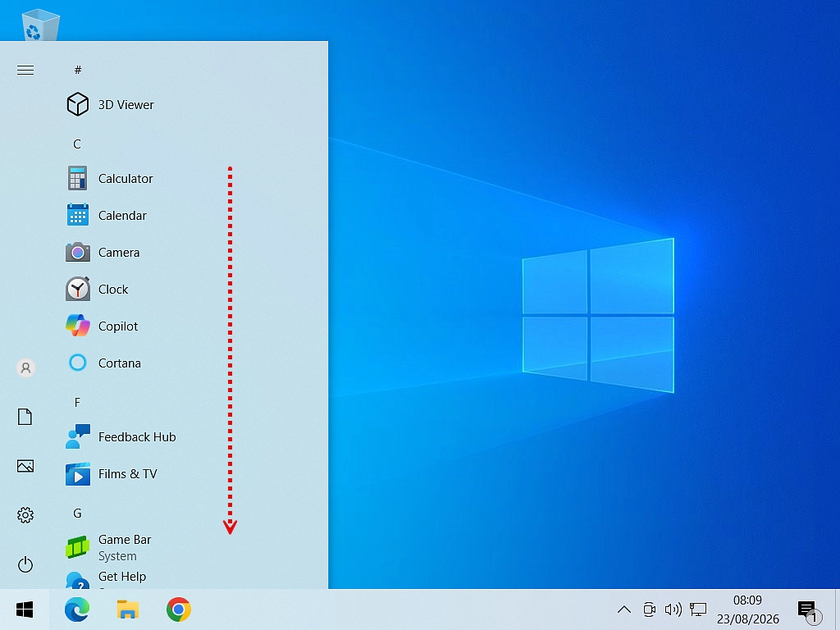Open the volume speaker tray icon
This screenshot has width=840, height=630.
pos(673,609)
